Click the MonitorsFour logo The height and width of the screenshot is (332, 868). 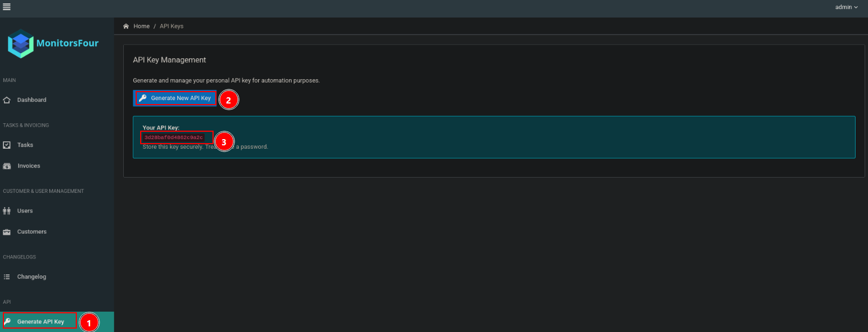coord(53,43)
